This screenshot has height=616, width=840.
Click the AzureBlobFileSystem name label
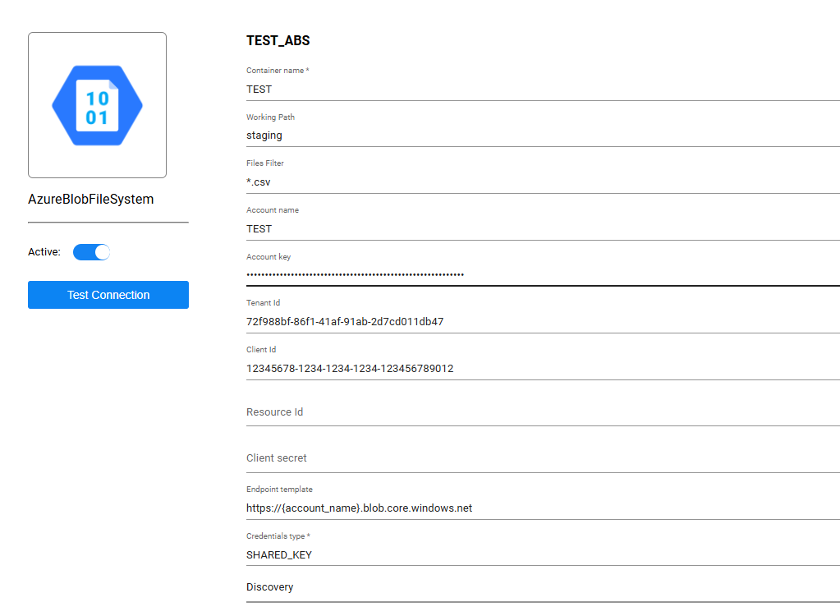coord(91,199)
